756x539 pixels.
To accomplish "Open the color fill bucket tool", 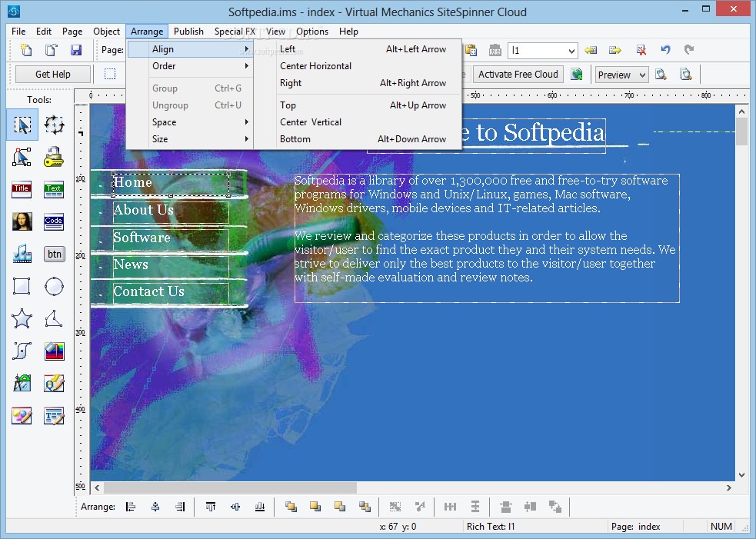I will (54, 351).
